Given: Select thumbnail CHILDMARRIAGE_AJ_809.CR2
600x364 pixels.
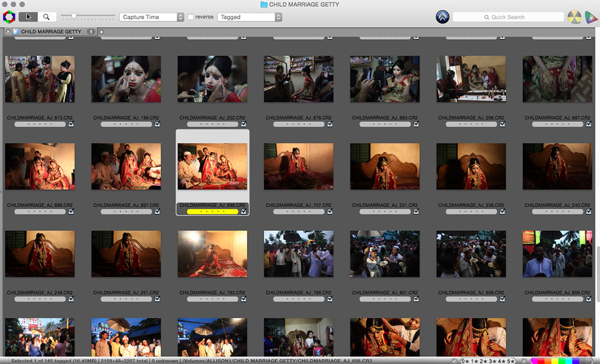Looking at the screenshot, I should [x=558, y=254].
